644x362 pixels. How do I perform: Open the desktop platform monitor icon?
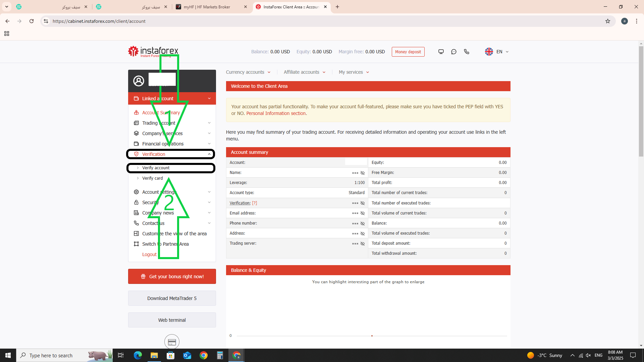441,52
